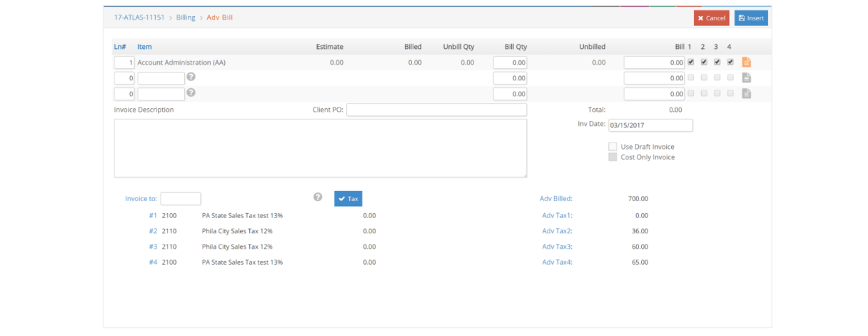Open the document icon on third line row

746,93
